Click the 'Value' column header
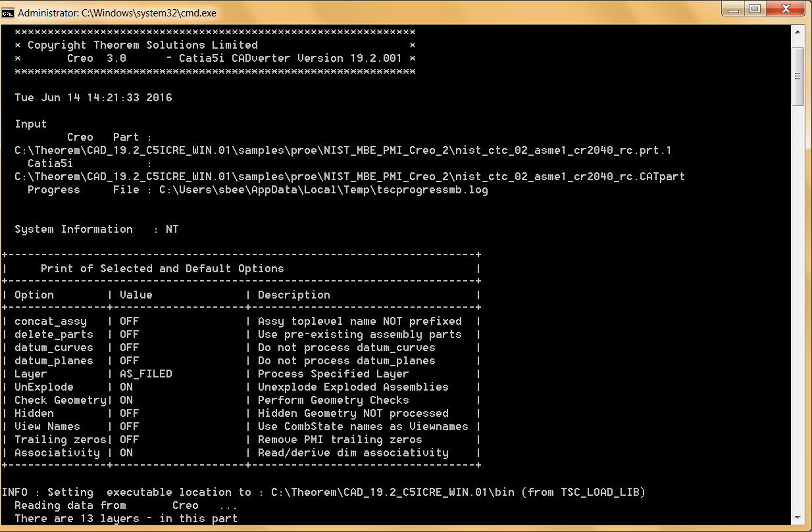The width and height of the screenshot is (812, 532). point(136,295)
